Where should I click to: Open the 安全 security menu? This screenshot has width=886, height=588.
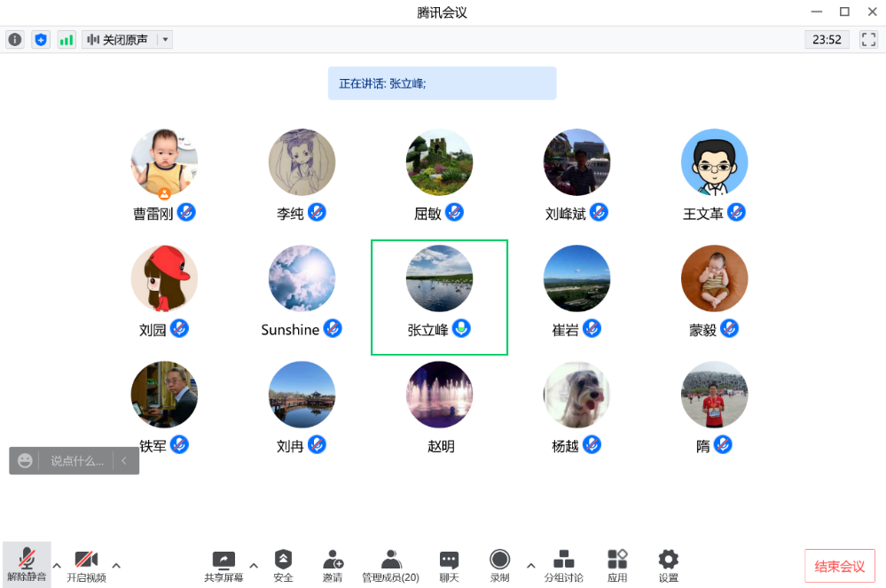[283, 566]
